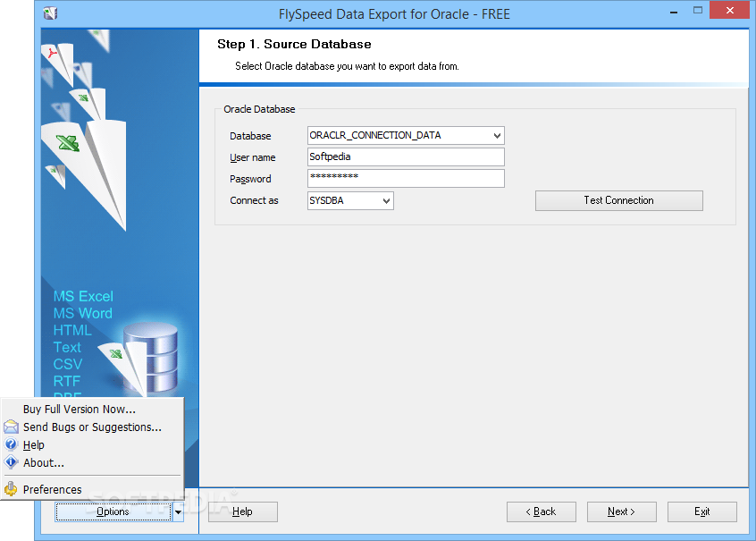This screenshot has height=541, width=756.
Task: Select Send Bugs or Suggestions menu item
Action: pos(92,427)
